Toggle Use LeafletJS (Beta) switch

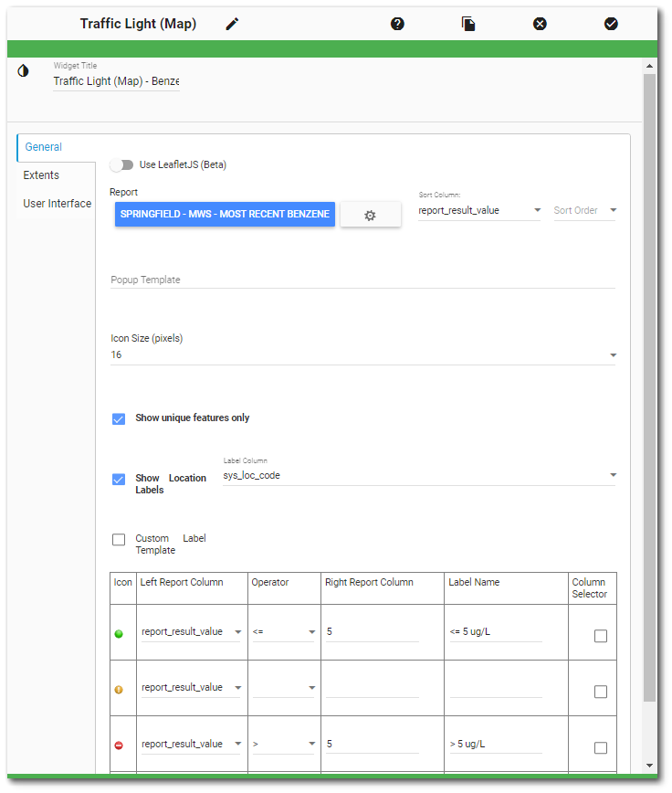click(x=121, y=165)
